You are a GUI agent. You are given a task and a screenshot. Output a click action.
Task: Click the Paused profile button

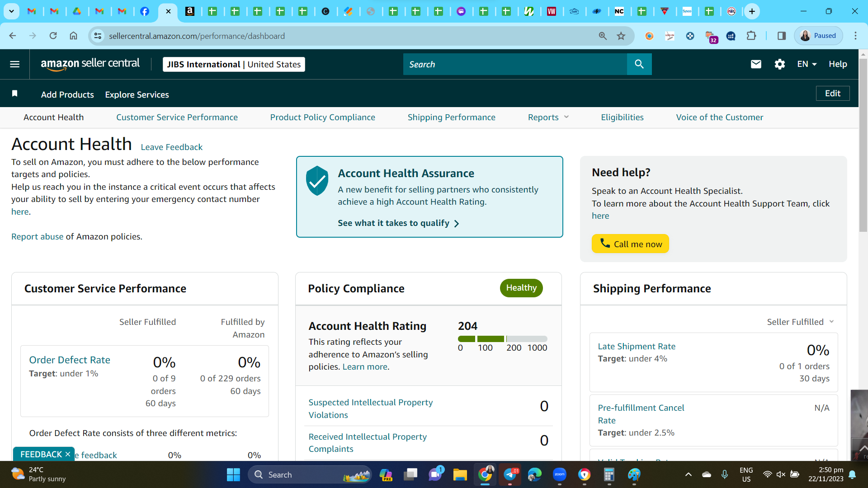tap(818, 36)
